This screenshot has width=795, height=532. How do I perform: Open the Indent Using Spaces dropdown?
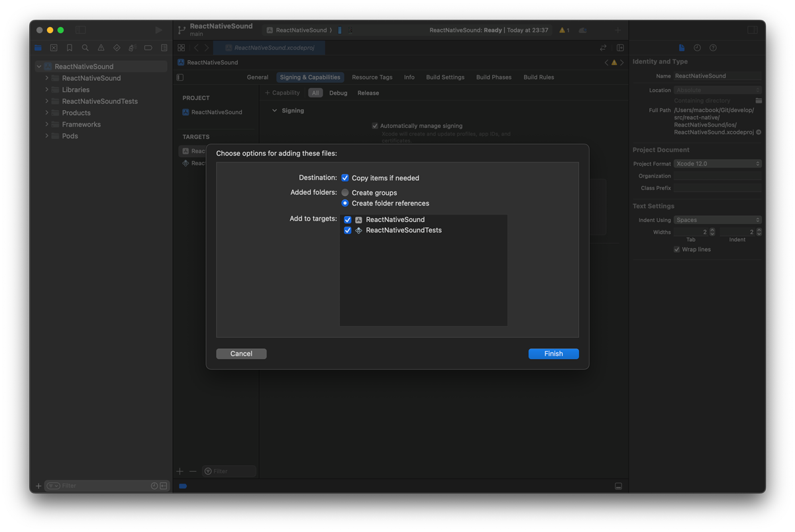[x=717, y=220]
